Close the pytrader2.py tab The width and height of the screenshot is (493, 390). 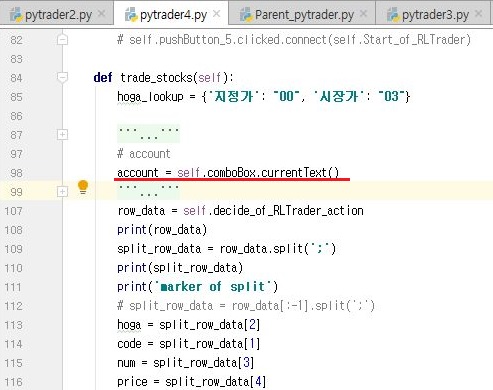[x=102, y=14]
